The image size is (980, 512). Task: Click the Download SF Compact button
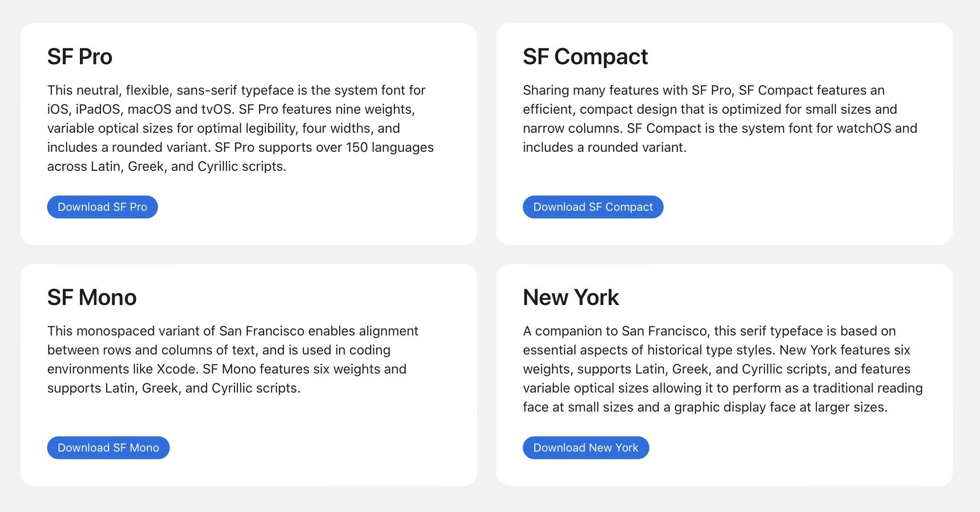coord(593,207)
